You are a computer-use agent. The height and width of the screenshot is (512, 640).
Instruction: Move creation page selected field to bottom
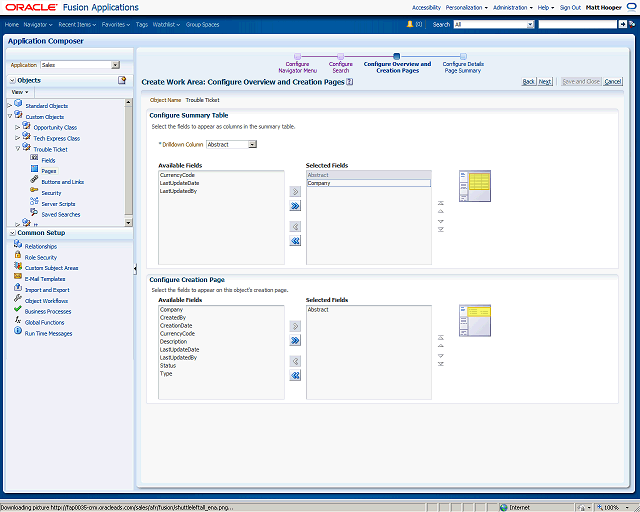coord(441,364)
